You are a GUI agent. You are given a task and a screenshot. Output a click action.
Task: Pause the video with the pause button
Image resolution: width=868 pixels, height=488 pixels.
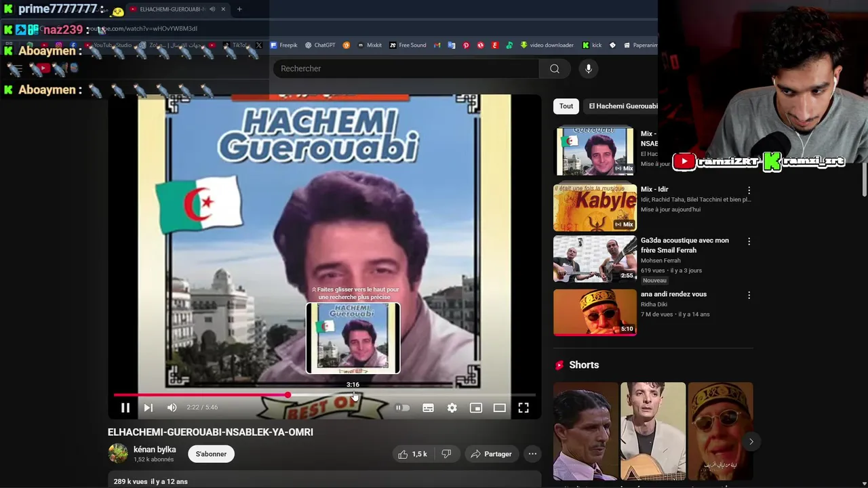click(125, 407)
